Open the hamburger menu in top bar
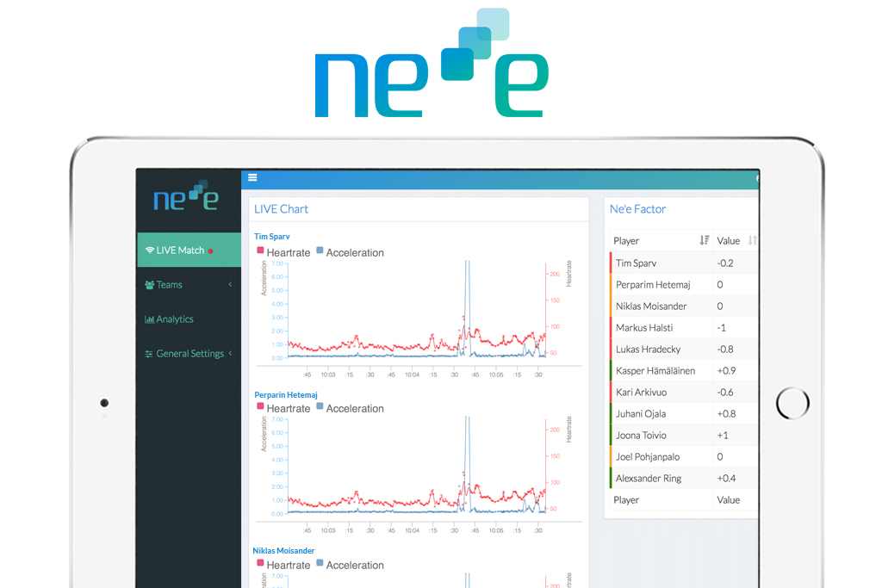882x588 pixels. click(x=252, y=177)
